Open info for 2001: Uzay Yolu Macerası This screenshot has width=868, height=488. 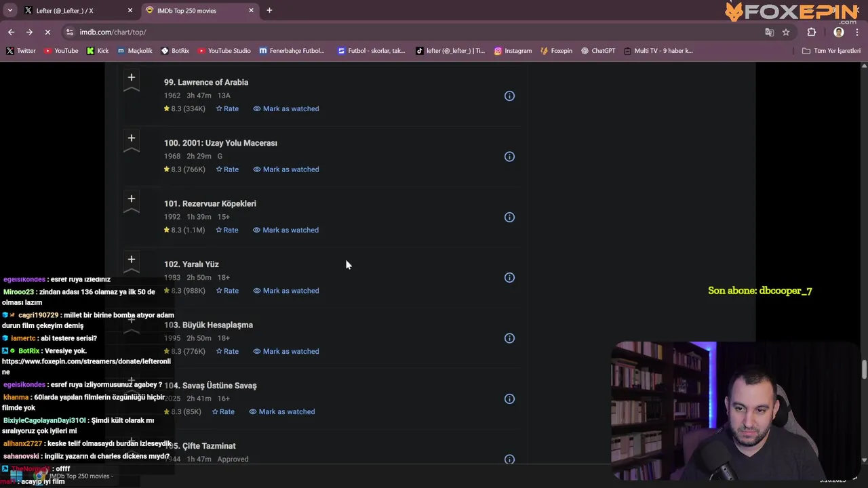(509, 157)
